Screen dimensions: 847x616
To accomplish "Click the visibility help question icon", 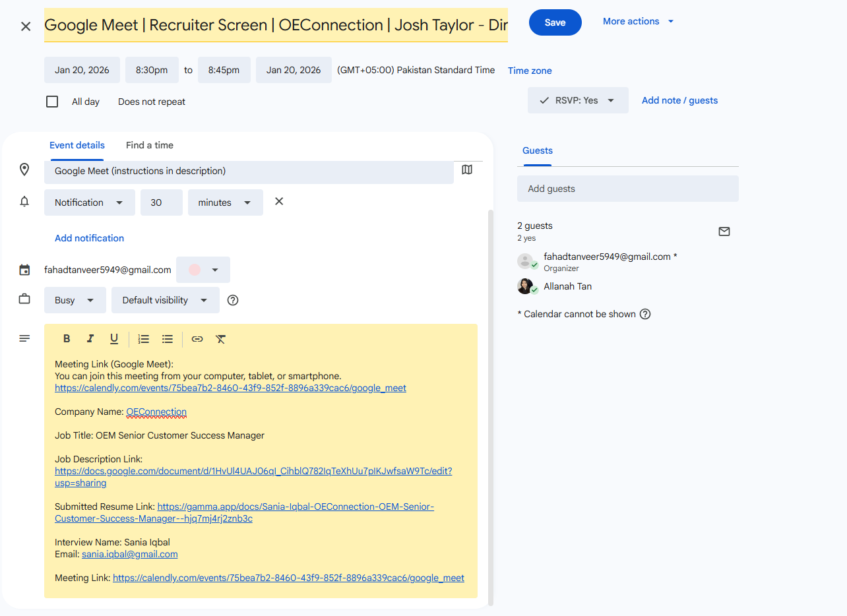I will (x=233, y=300).
